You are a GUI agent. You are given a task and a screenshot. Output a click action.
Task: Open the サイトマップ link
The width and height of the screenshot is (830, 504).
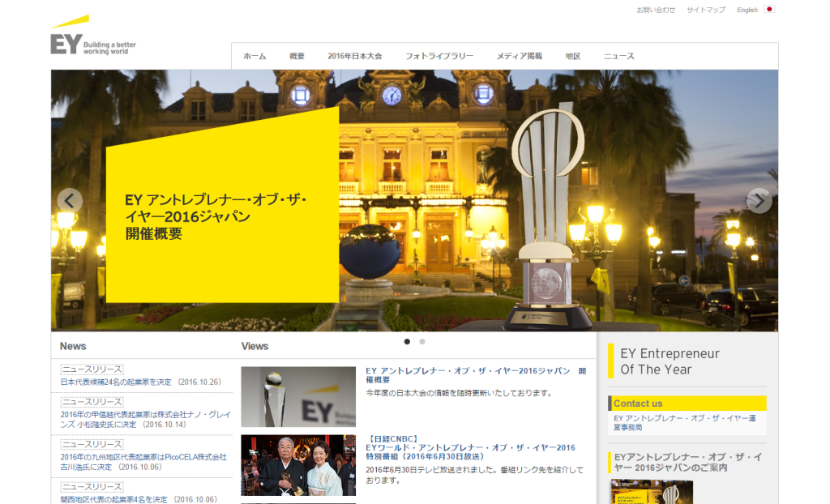tap(706, 10)
